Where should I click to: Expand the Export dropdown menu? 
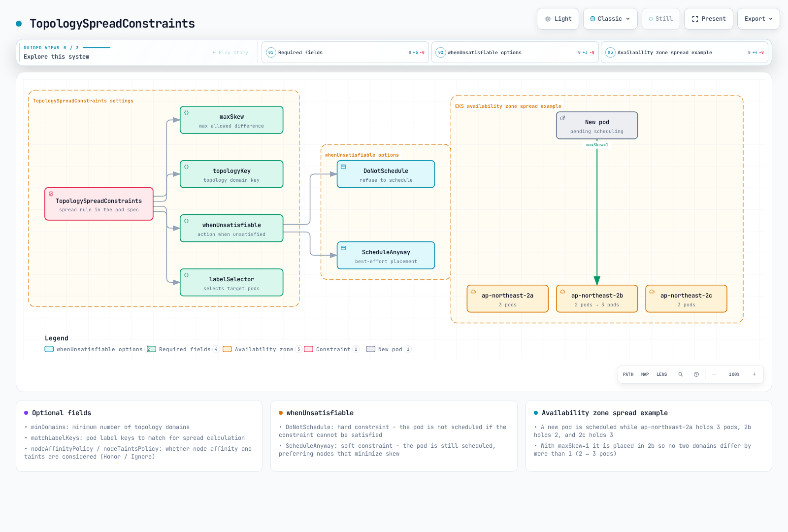(x=758, y=19)
